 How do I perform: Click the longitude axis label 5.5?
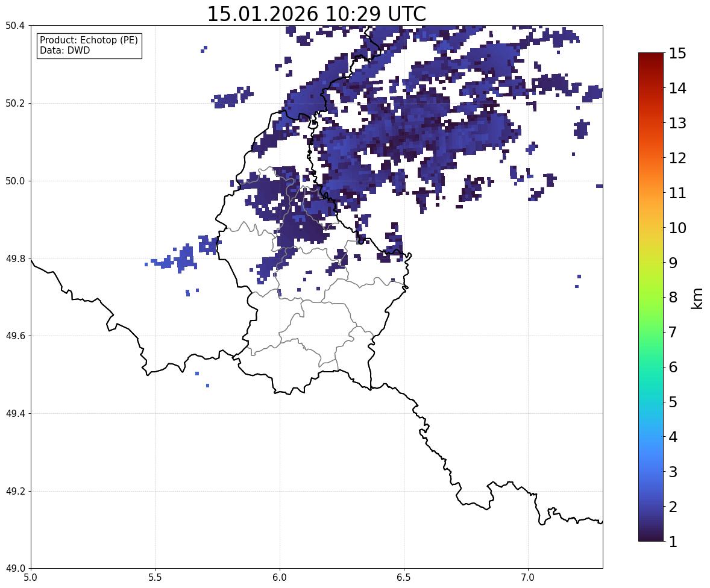156,578
